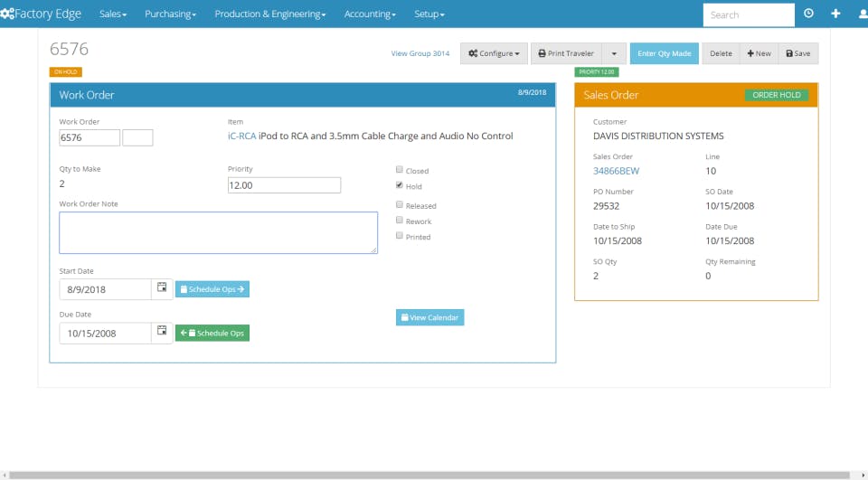The width and height of the screenshot is (868, 480).
Task: Click the Work Order number field
Action: point(90,137)
